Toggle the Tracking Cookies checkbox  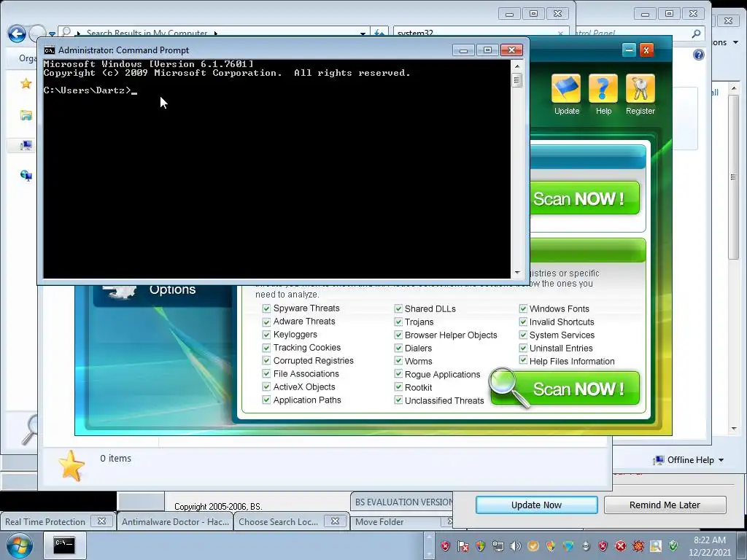point(266,348)
